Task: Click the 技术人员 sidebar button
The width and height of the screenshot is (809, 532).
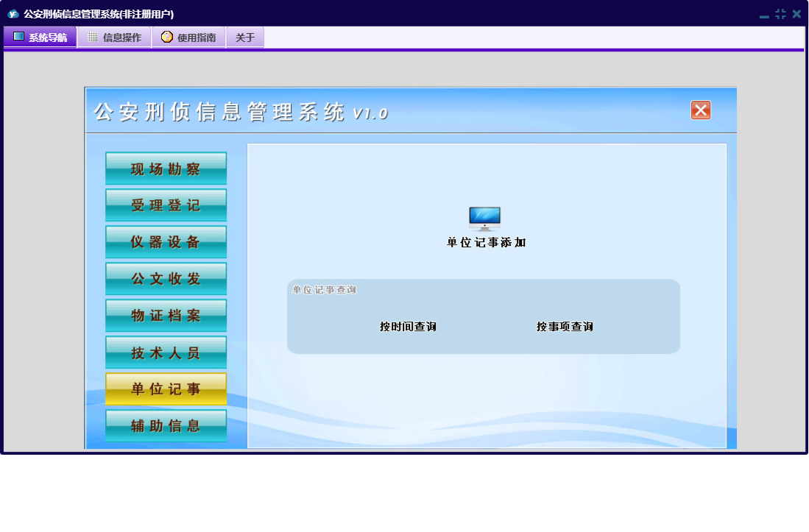Action: 166,352
